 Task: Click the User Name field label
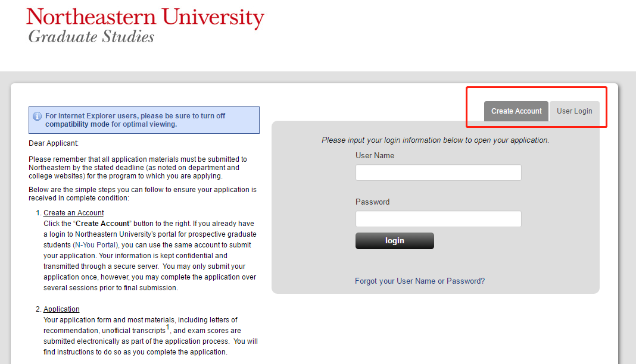point(375,156)
